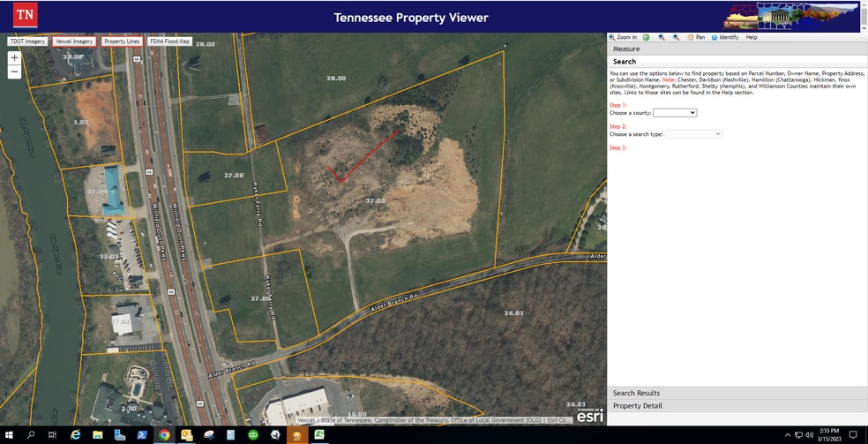
Task: Switch to TDOT Imagery basemap
Action: [27, 41]
